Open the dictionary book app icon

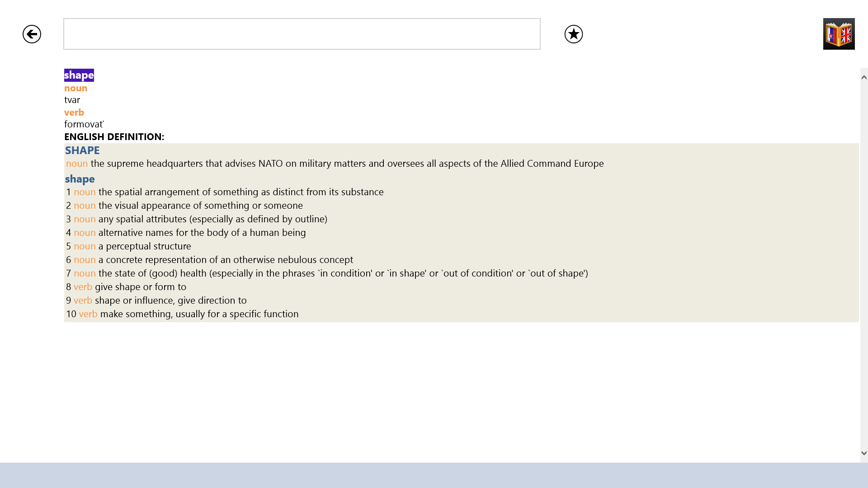pyautogui.click(x=839, y=34)
